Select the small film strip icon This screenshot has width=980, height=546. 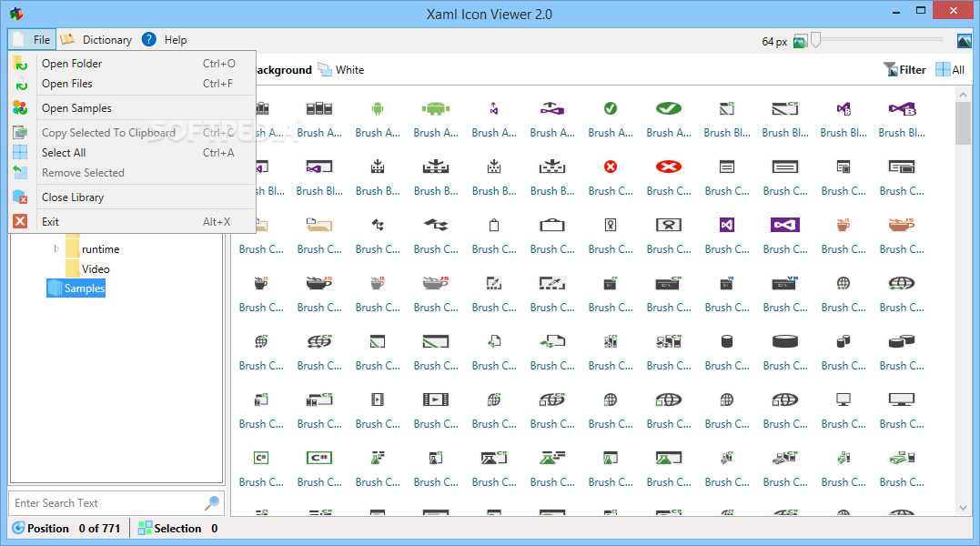coord(378,399)
